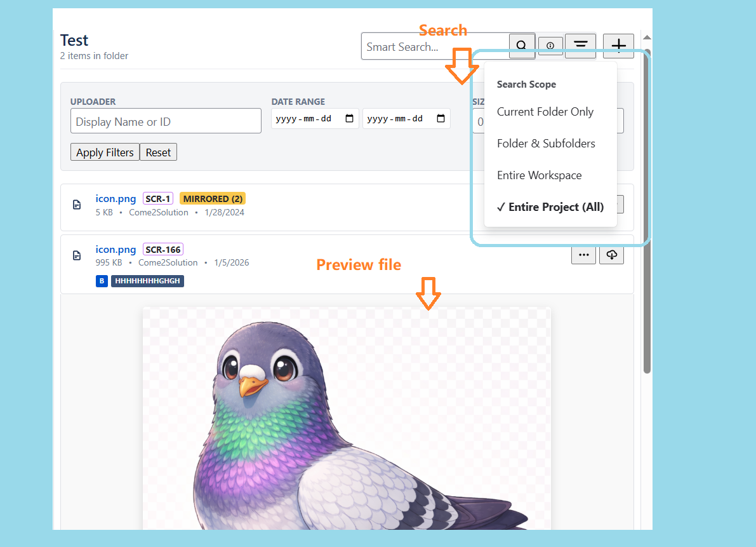The width and height of the screenshot is (756, 547).
Task: Click the Reset button
Action: pyautogui.click(x=158, y=152)
